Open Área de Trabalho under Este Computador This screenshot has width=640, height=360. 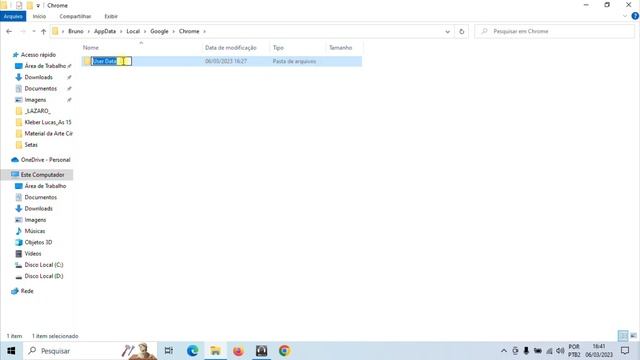pos(45,186)
